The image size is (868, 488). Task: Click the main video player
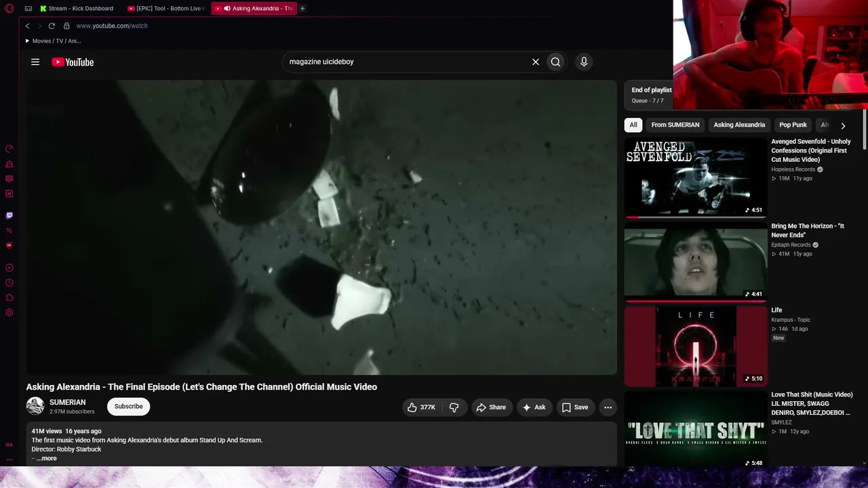pos(322,227)
